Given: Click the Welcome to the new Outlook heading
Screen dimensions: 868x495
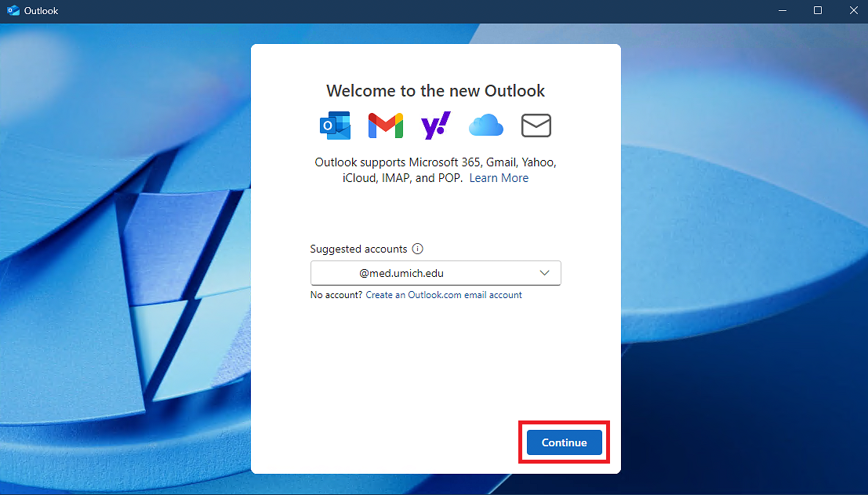Looking at the screenshot, I should click(x=435, y=90).
